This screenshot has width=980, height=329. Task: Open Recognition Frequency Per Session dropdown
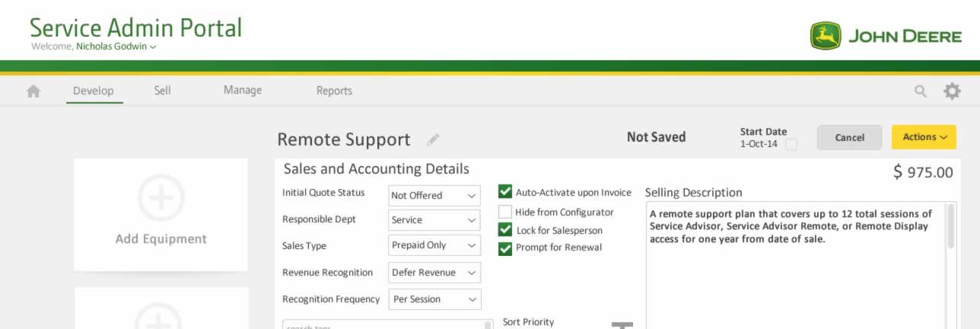[434, 299]
